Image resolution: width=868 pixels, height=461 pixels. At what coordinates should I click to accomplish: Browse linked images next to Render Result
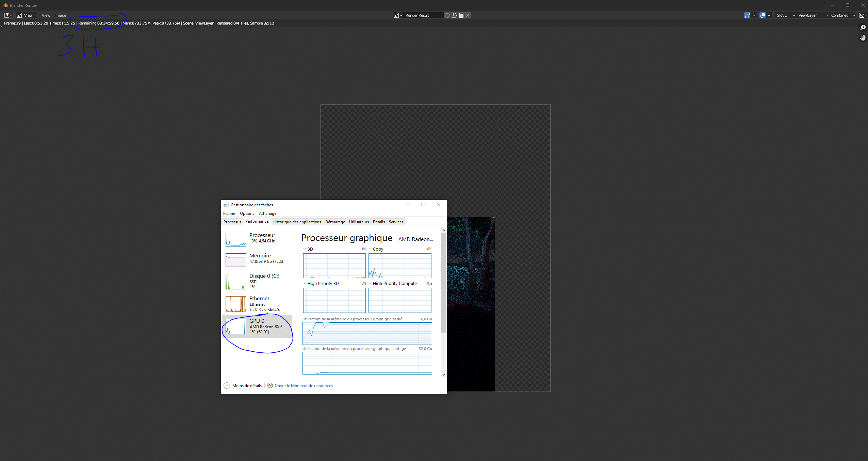tap(398, 15)
